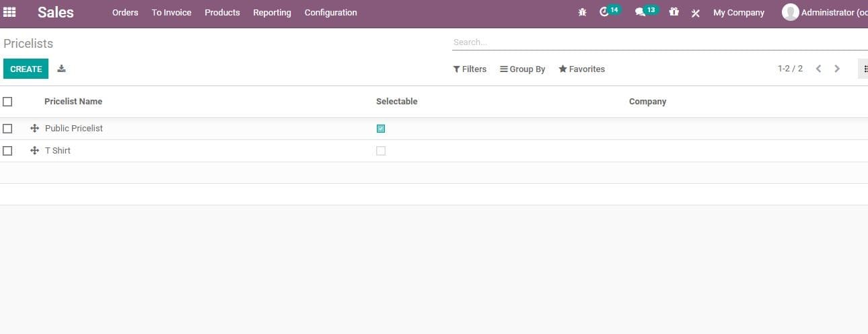Viewport: 868px width, 334px height.
Task: Tick the select-all checkbox in header
Action: click(7, 102)
